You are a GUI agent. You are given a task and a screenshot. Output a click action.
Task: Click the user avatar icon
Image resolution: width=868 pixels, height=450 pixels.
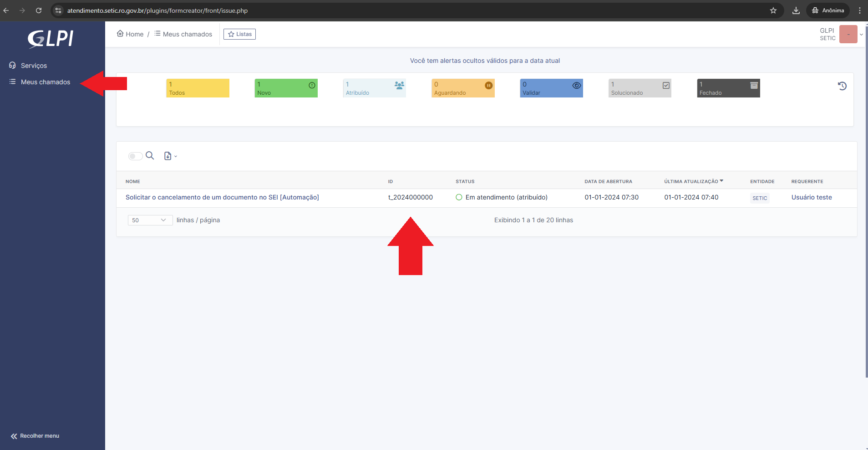coord(848,34)
